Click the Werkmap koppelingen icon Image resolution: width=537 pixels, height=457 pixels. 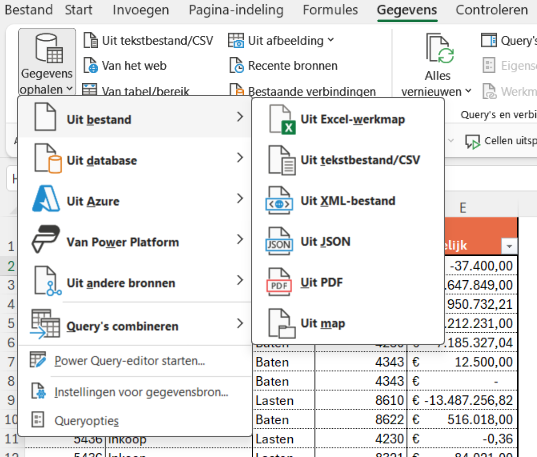click(489, 91)
